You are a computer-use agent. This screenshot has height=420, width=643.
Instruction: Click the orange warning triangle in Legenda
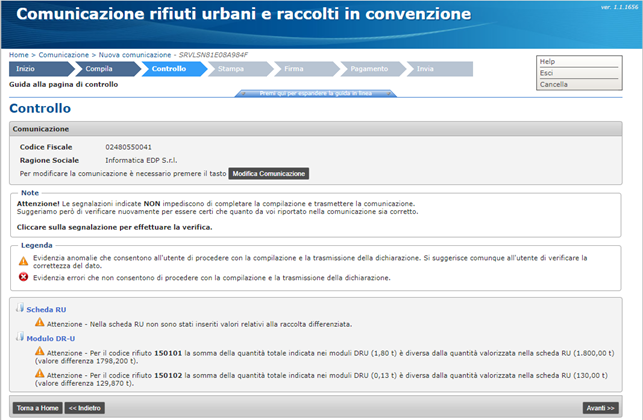coord(23,259)
